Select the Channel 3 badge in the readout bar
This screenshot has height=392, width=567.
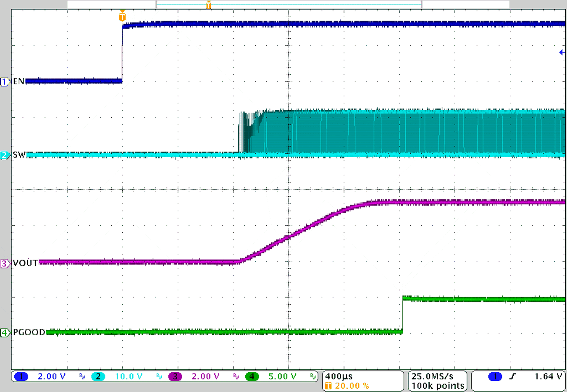click(x=174, y=376)
